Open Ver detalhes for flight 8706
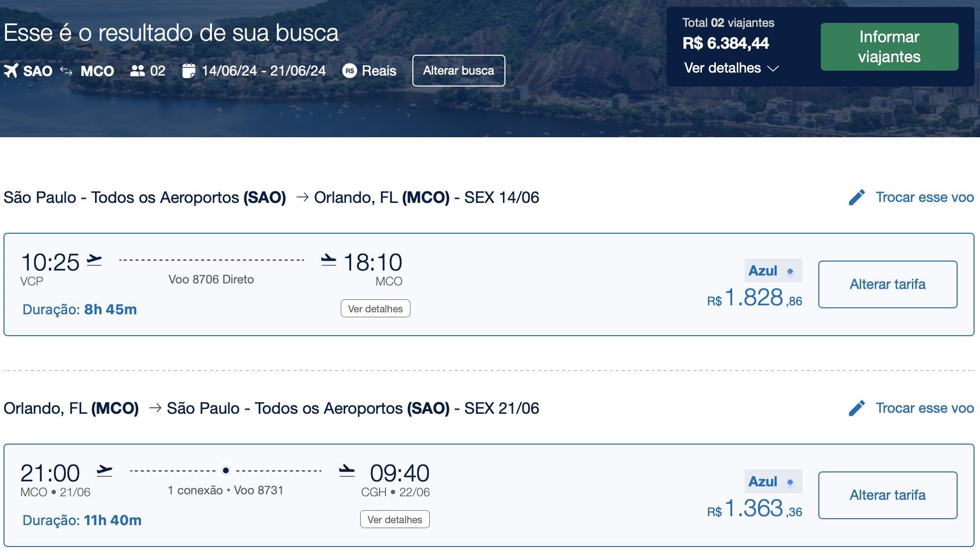 coord(375,309)
